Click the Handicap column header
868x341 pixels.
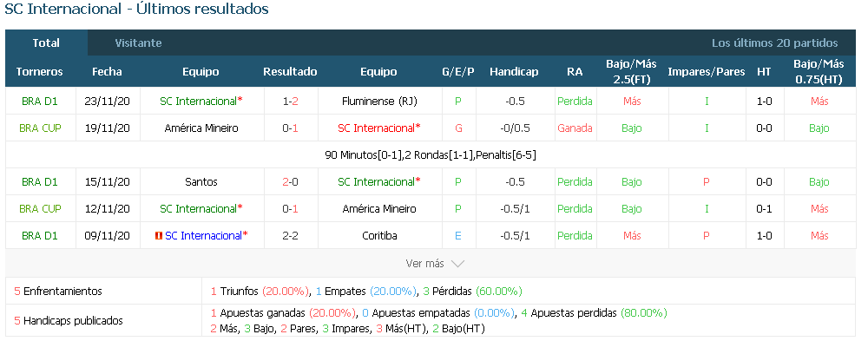pos(514,72)
